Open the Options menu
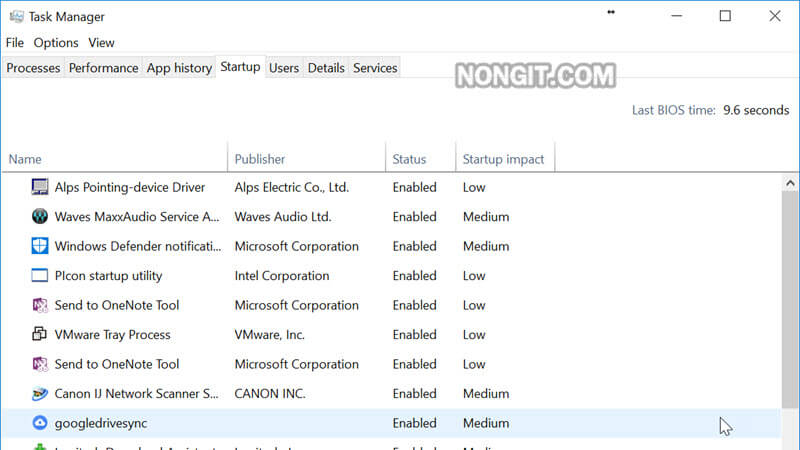 pyautogui.click(x=56, y=43)
